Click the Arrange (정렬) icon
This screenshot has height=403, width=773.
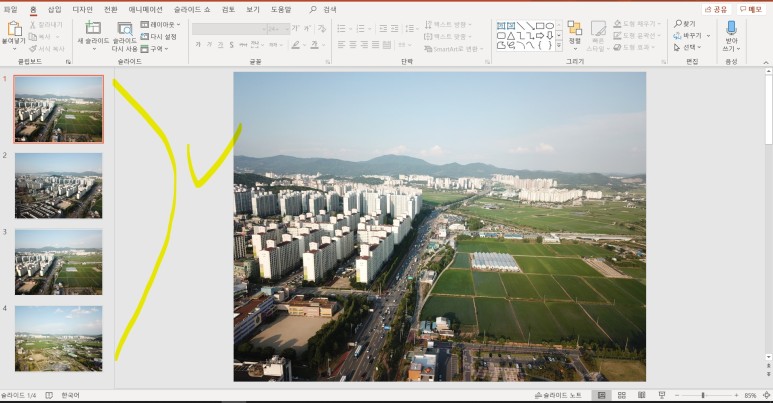[574, 29]
